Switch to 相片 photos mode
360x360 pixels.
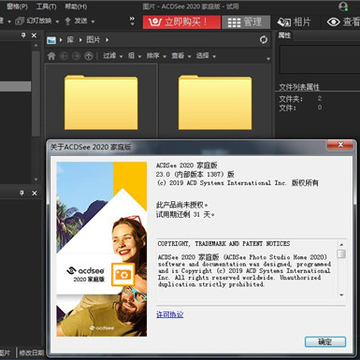[294, 22]
